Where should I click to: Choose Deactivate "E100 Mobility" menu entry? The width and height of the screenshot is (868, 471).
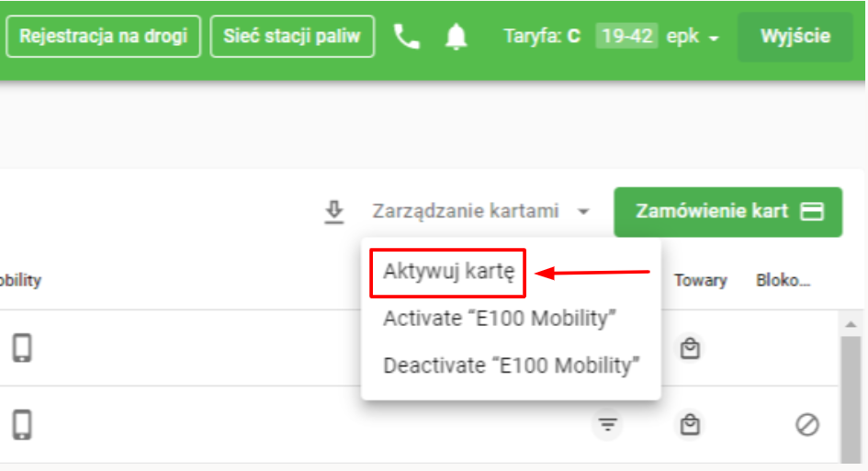tap(511, 364)
